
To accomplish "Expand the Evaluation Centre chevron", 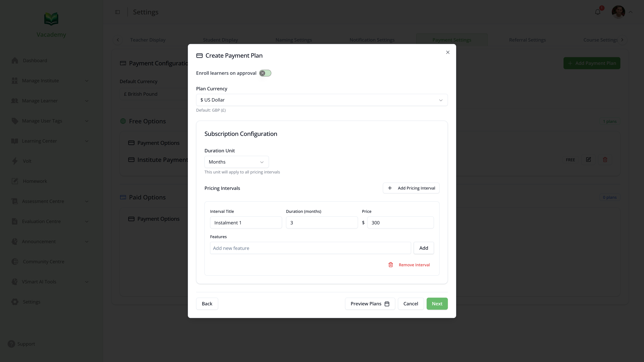I will tap(87, 222).
